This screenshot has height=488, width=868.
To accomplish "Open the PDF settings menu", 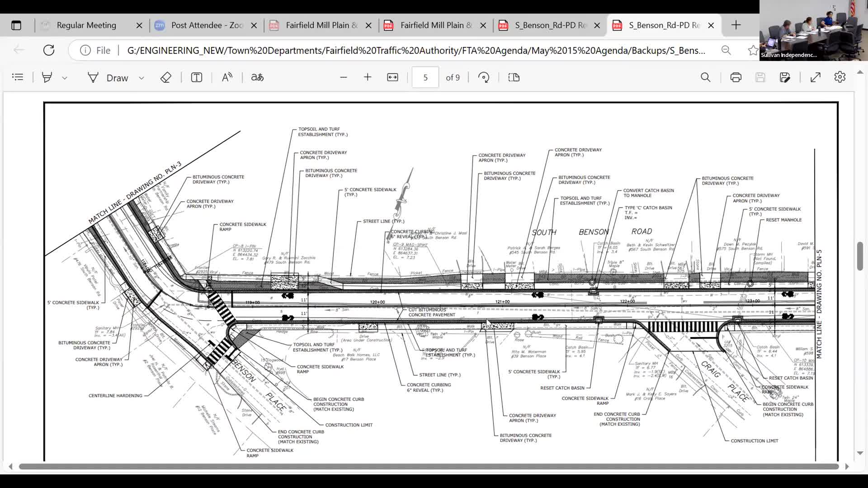I will tap(840, 77).
